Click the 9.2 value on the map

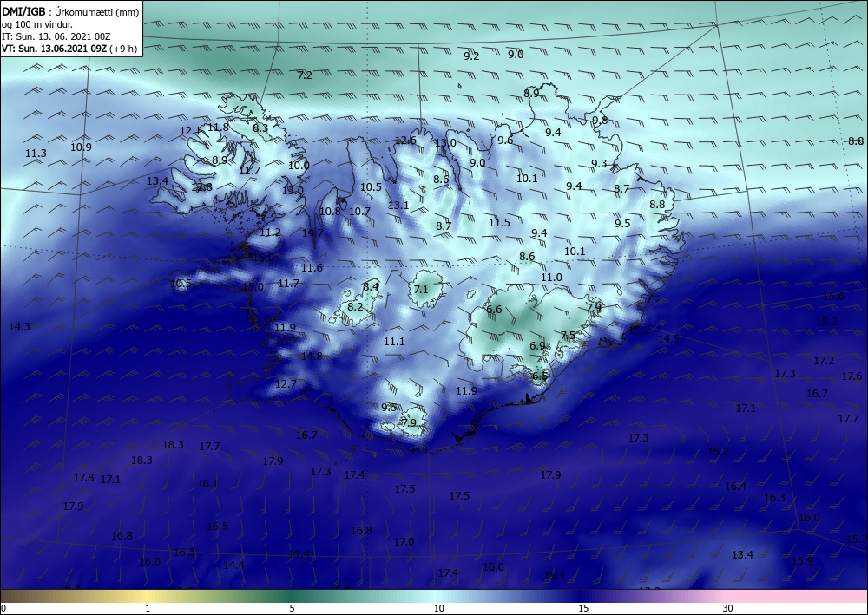pyautogui.click(x=471, y=56)
